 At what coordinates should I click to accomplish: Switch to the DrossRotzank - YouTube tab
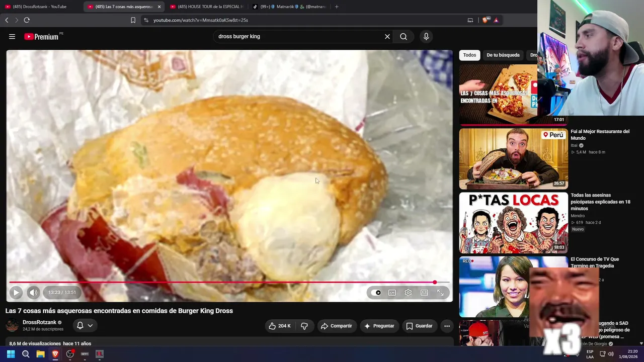click(x=40, y=7)
